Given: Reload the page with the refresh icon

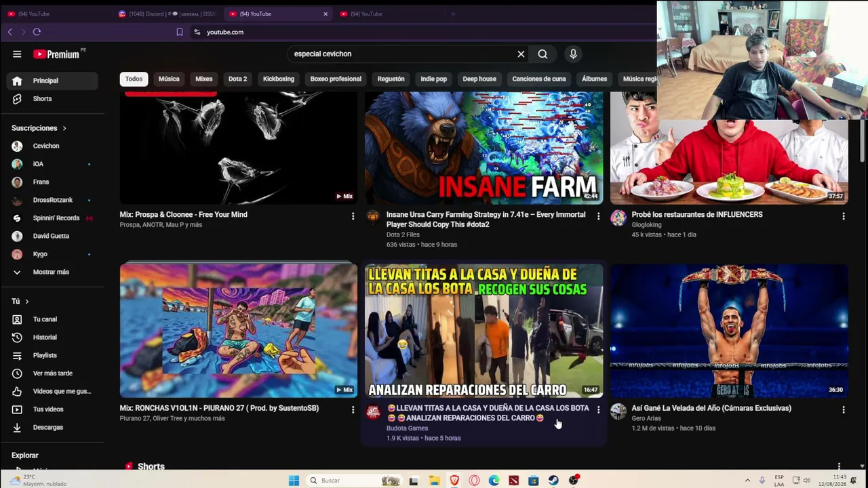Looking at the screenshot, I should pos(37,32).
